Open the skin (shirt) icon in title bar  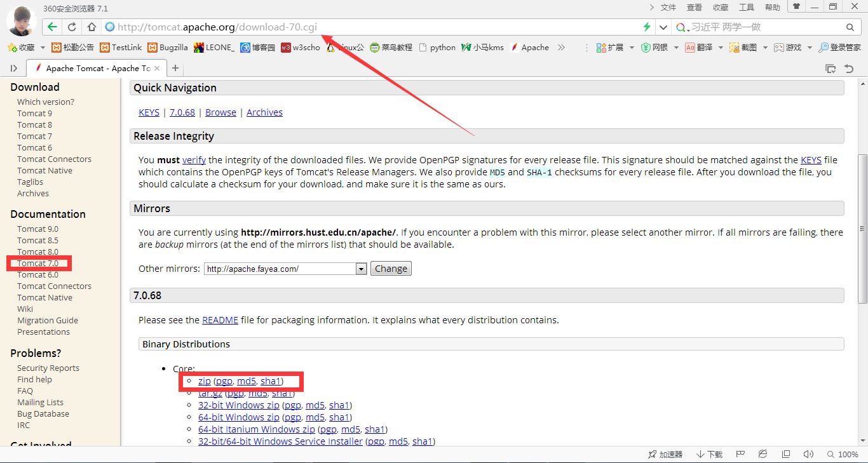point(796,7)
